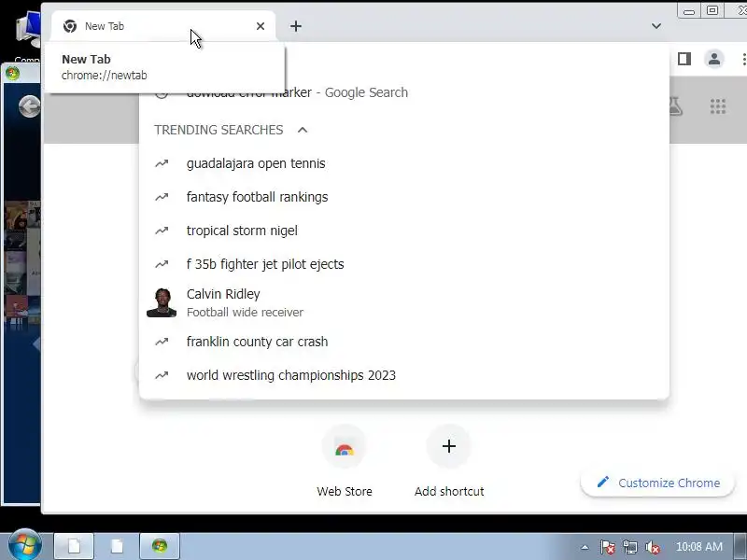Open the tab search chevron dropdown
This screenshot has height=560, width=747.
656,26
